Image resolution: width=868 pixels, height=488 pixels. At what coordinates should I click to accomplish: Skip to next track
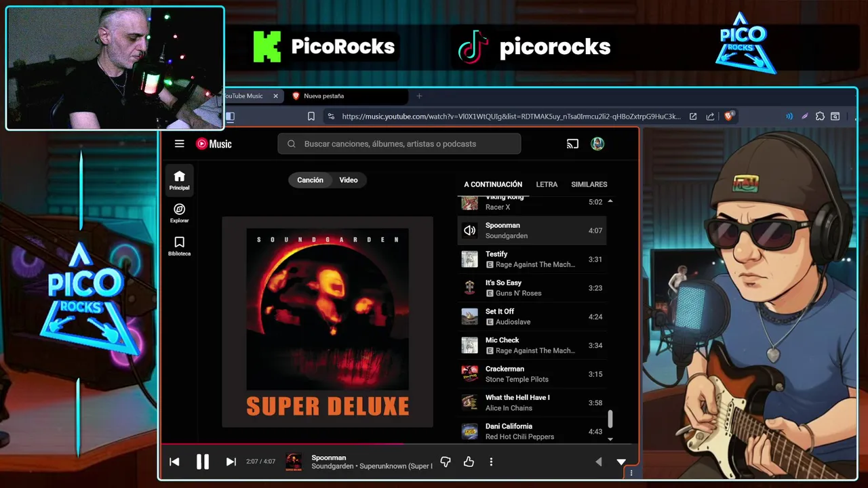pyautogui.click(x=231, y=462)
